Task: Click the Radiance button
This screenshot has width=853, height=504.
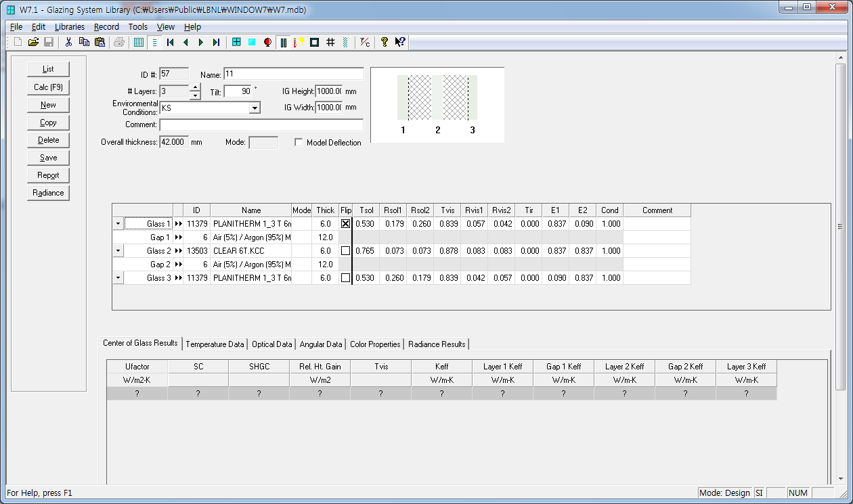Action: (x=49, y=193)
